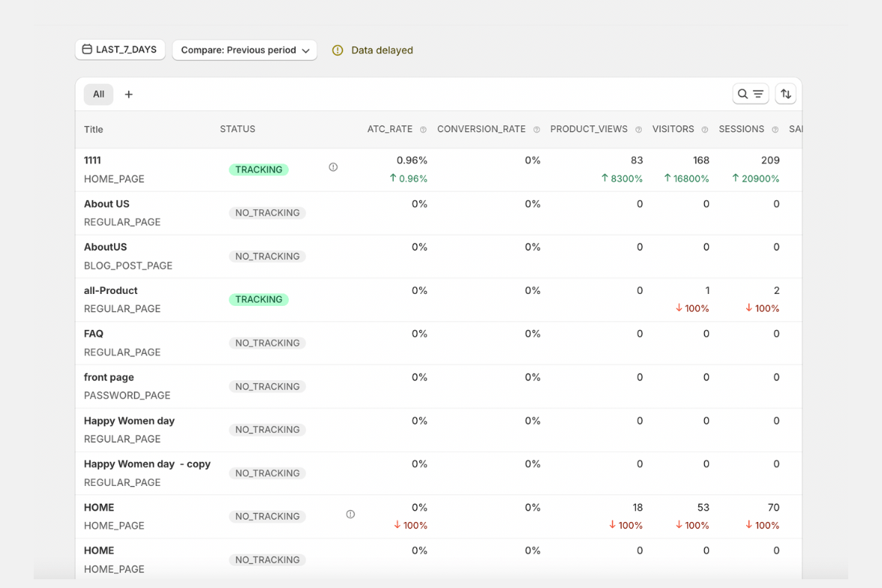
Task: Click the PRODUCT_VIEWS help icon
Action: click(x=638, y=130)
